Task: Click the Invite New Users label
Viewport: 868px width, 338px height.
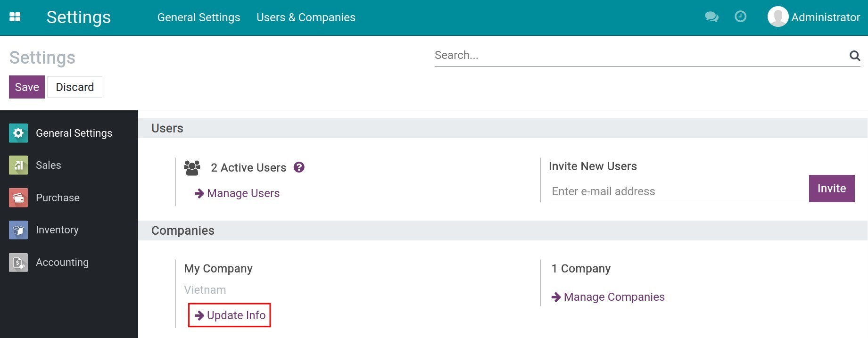Action: tap(593, 166)
